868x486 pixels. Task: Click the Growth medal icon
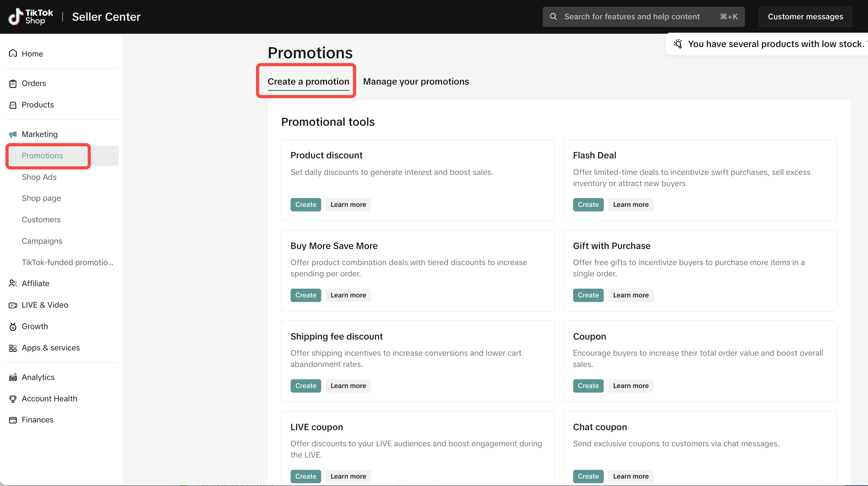click(13, 327)
